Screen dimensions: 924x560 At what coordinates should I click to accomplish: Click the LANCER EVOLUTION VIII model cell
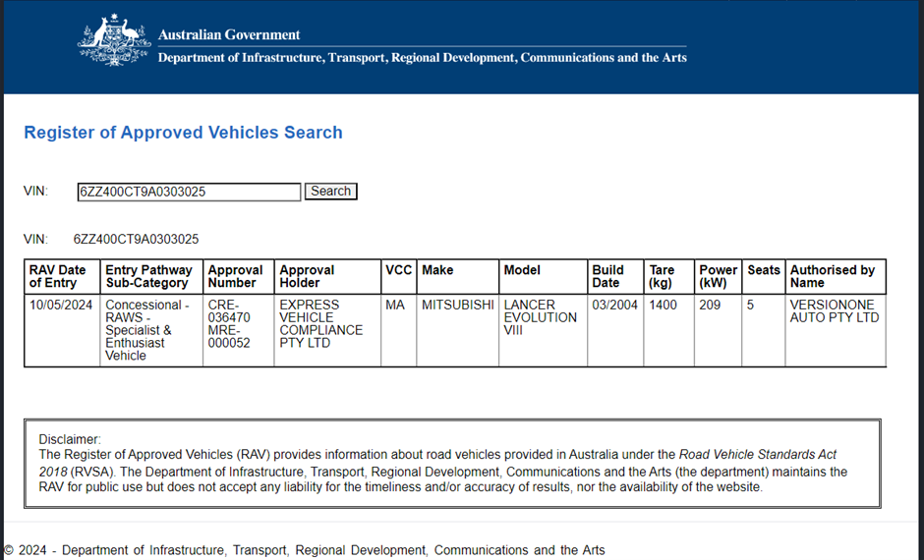[x=541, y=317]
